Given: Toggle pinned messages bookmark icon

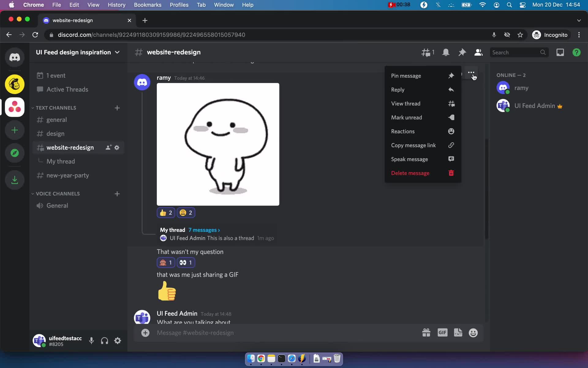Looking at the screenshot, I should [x=462, y=52].
